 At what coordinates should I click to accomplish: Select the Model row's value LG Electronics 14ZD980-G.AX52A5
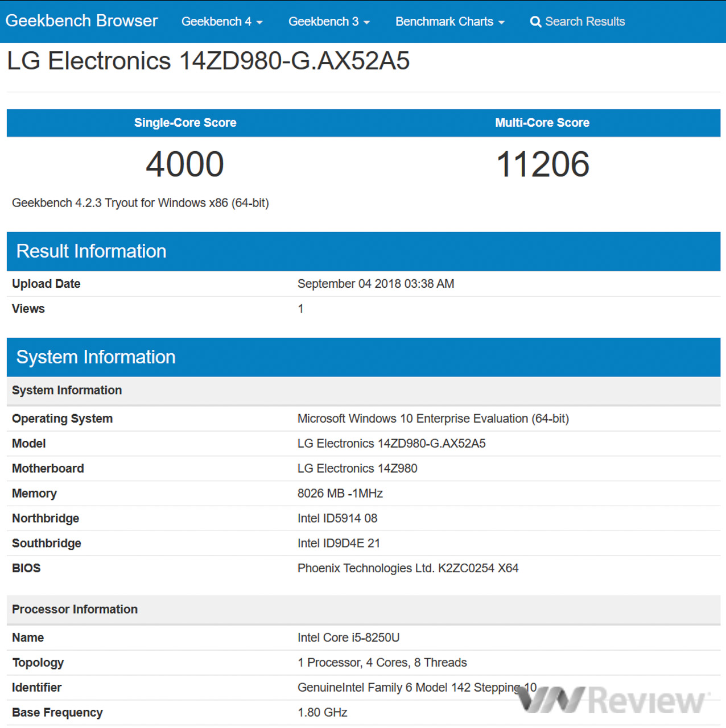[391, 444]
